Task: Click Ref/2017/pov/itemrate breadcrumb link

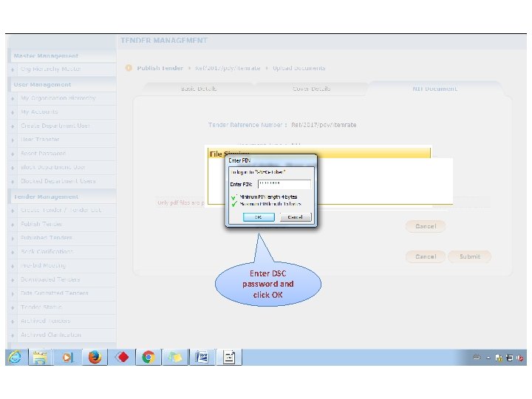Action: point(228,68)
